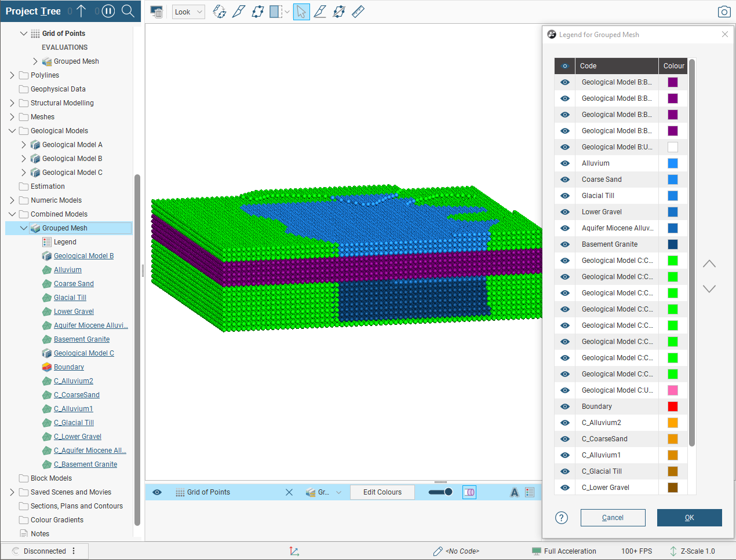Click the search icon in Project Tree
The width and height of the screenshot is (736, 560).
128,11
